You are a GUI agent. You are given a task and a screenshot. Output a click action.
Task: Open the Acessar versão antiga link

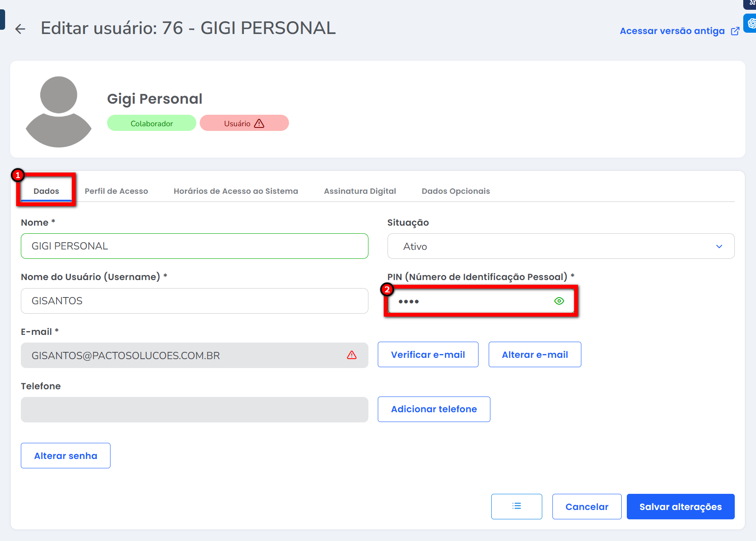[672, 31]
